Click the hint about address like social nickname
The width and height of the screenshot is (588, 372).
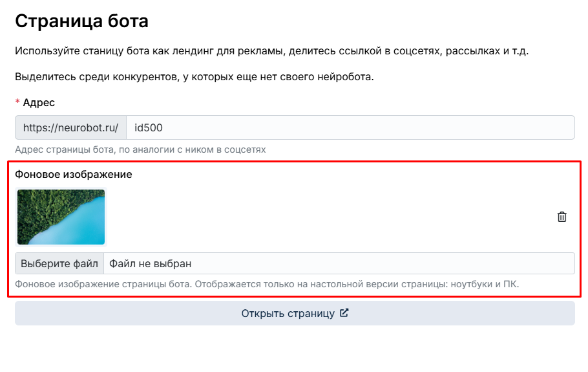click(x=140, y=149)
